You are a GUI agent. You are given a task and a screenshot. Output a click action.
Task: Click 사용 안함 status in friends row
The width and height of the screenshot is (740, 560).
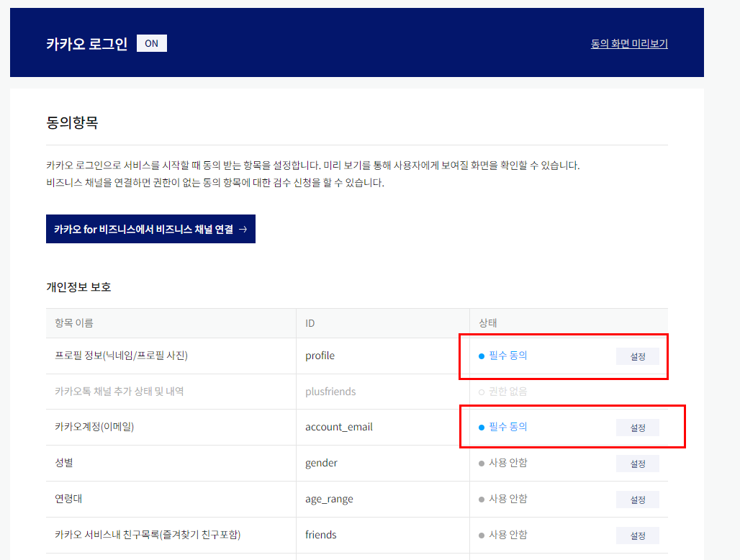[x=507, y=535]
